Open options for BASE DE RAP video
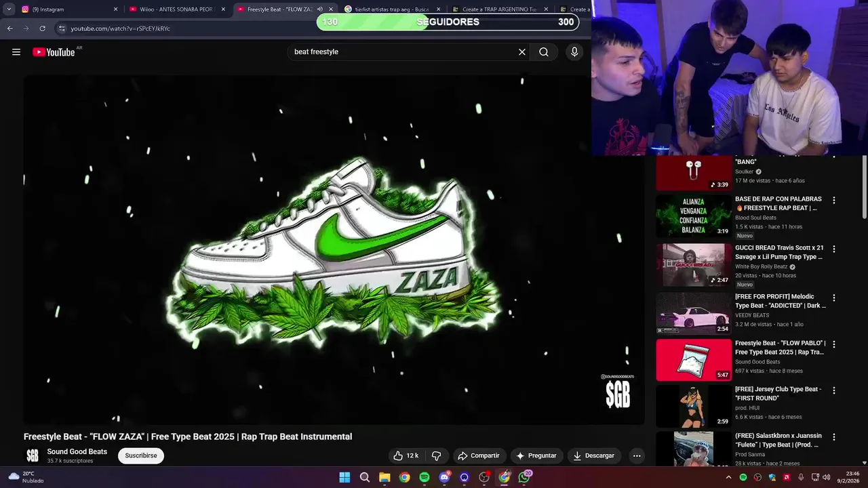 click(834, 200)
